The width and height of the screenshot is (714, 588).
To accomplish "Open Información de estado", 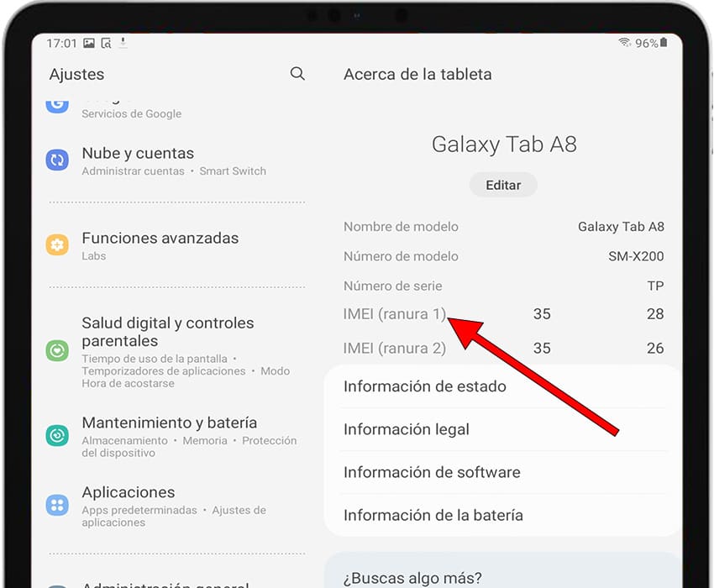I will point(503,386).
